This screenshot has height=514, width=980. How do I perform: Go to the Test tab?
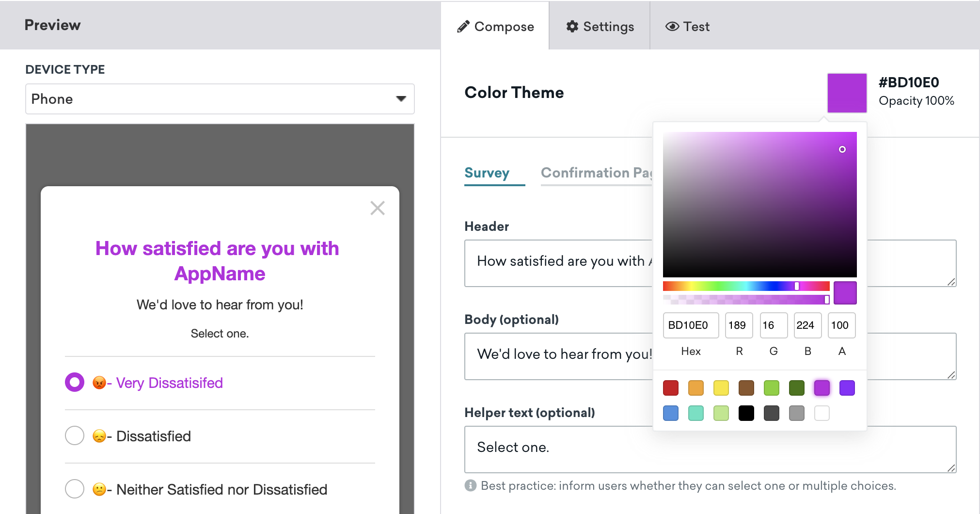(x=687, y=27)
